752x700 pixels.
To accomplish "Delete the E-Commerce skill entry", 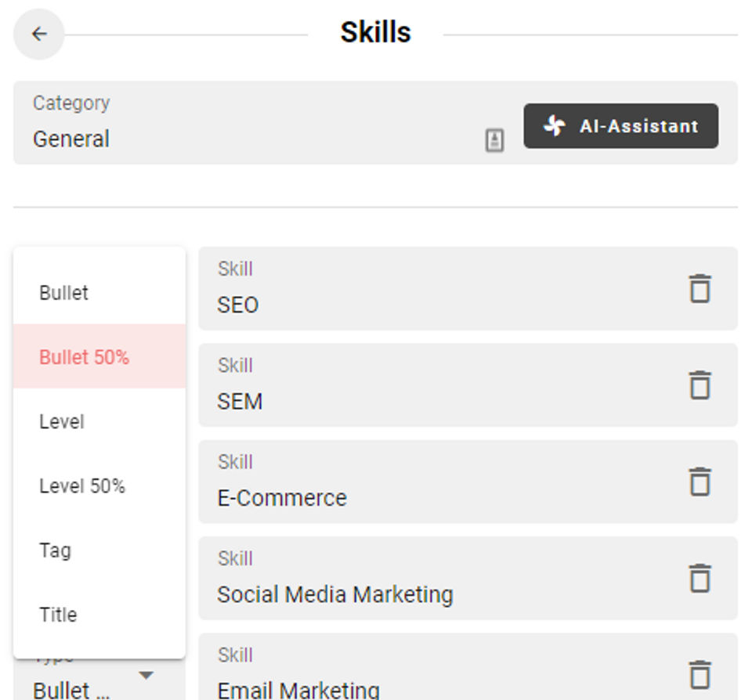I will coord(700,482).
